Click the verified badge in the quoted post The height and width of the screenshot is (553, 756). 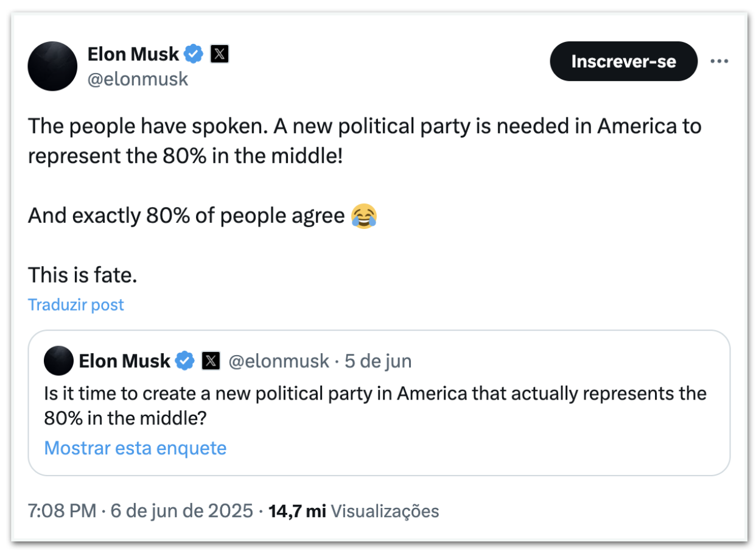coord(185,361)
